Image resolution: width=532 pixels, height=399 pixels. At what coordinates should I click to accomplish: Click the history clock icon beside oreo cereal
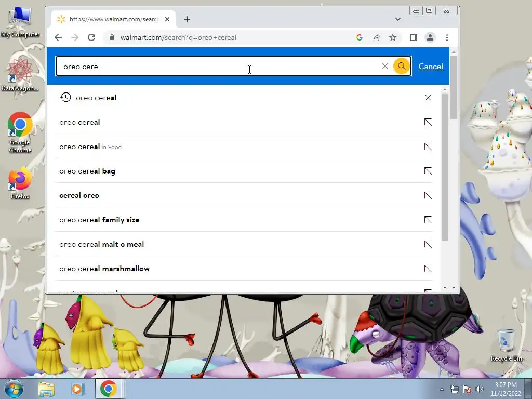(x=65, y=97)
